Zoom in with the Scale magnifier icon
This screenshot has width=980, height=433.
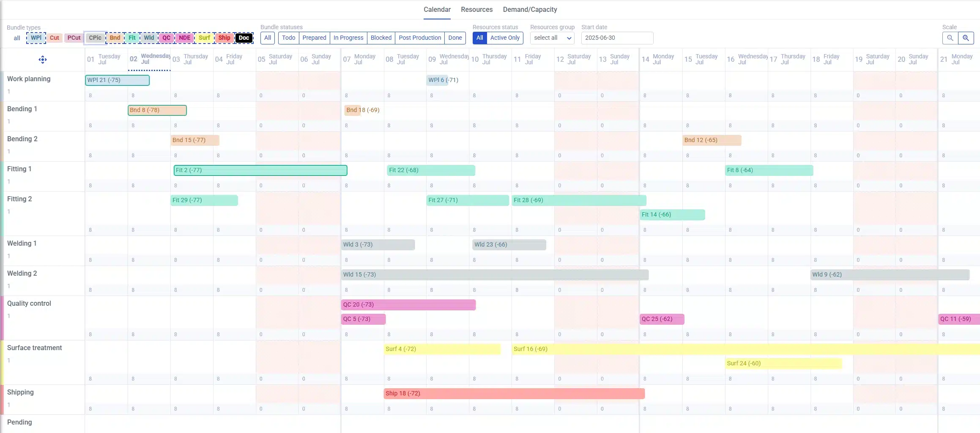pos(966,38)
